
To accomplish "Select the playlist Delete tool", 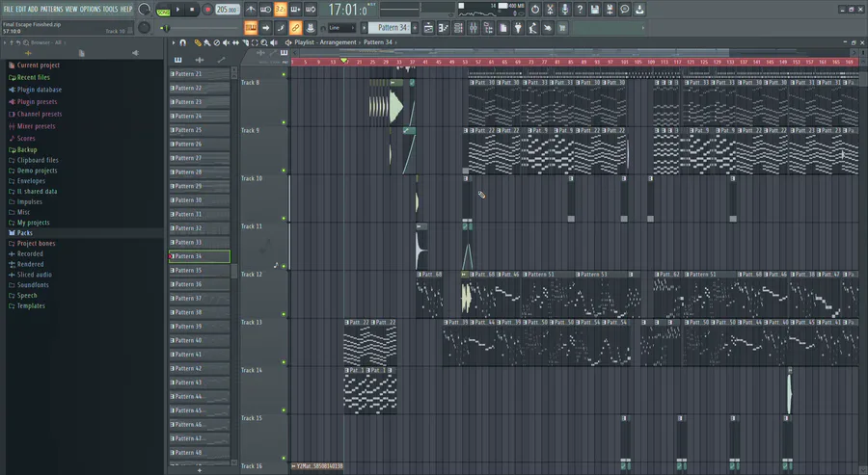I will click(x=216, y=42).
